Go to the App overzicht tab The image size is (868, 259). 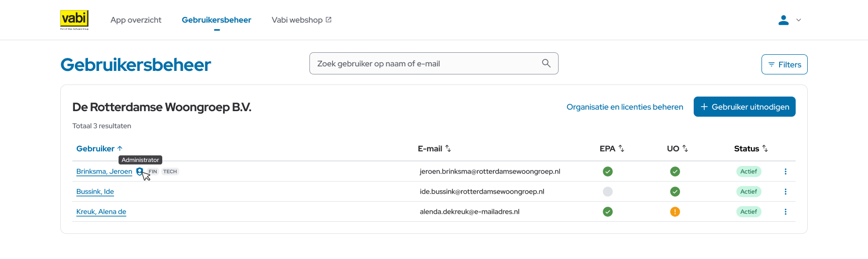pos(136,20)
